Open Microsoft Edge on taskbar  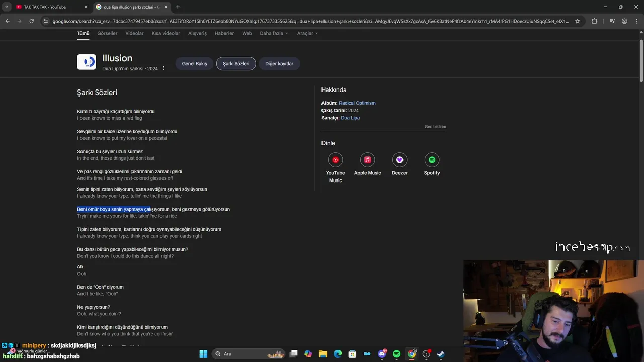[338, 354]
